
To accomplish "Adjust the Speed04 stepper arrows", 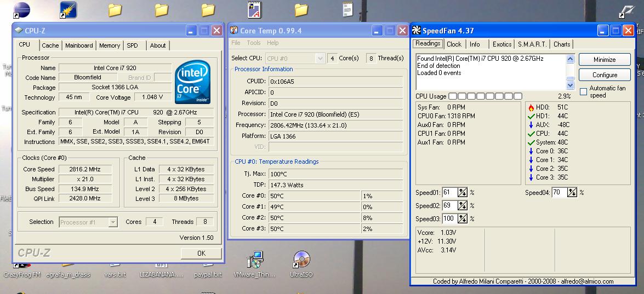I will pos(573,192).
